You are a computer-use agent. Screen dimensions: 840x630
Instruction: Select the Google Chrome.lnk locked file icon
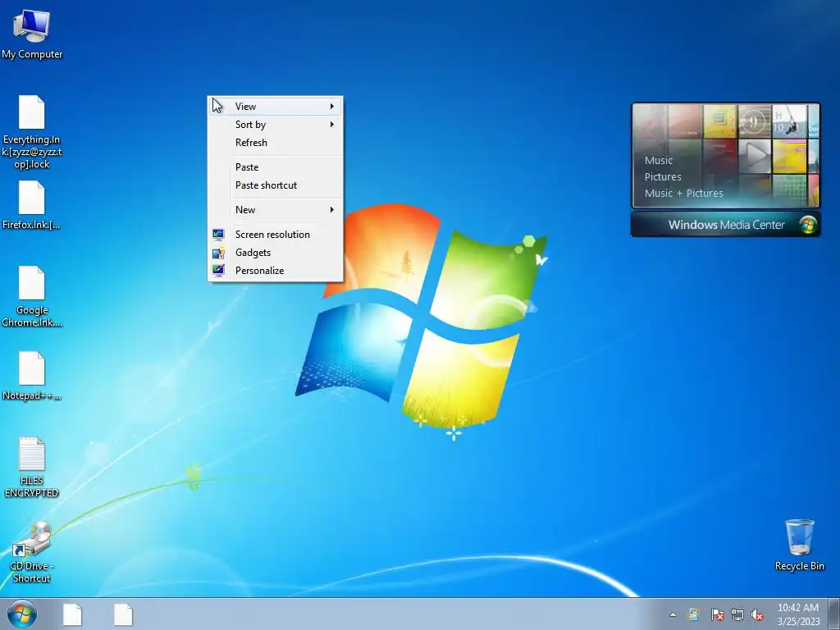[x=32, y=296]
